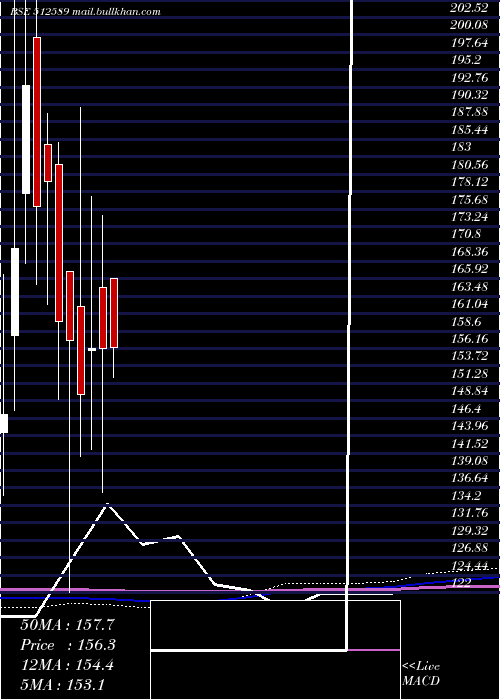
Task: Click the 124.44 price label
Action: [x=469, y=566]
